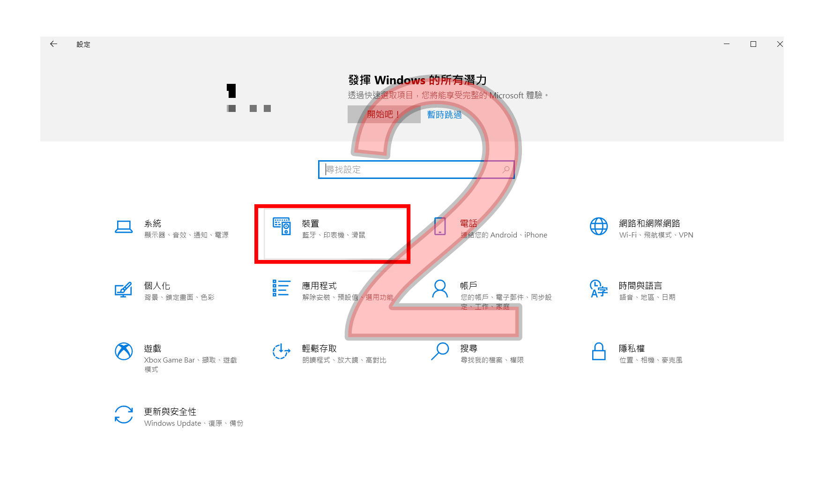Click 語音、地區、日期 description
The height and width of the screenshot is (504, 818).
[647, 297]
